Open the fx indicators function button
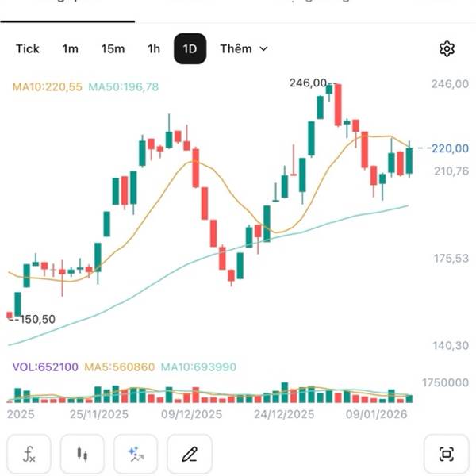This screenshot has width=476, height=476. pyautogui.click(x=29, y=455)
